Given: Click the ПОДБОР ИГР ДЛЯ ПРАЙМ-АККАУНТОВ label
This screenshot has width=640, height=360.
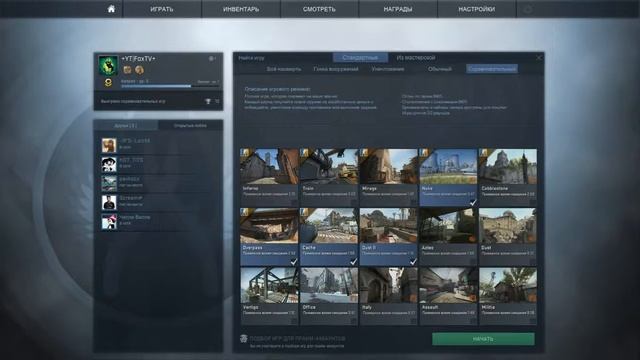Looking at the screenshot, I should tap(298, 338).
